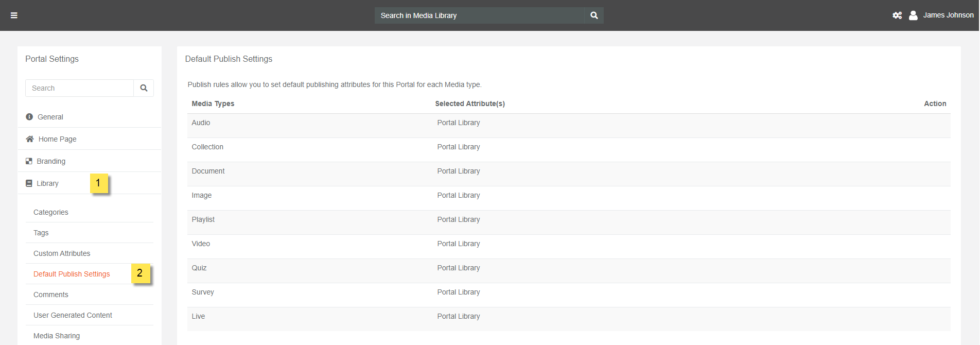980x345 pixels.
Task: Click the Branding icon in sidebar
Action: click(29, 161)
